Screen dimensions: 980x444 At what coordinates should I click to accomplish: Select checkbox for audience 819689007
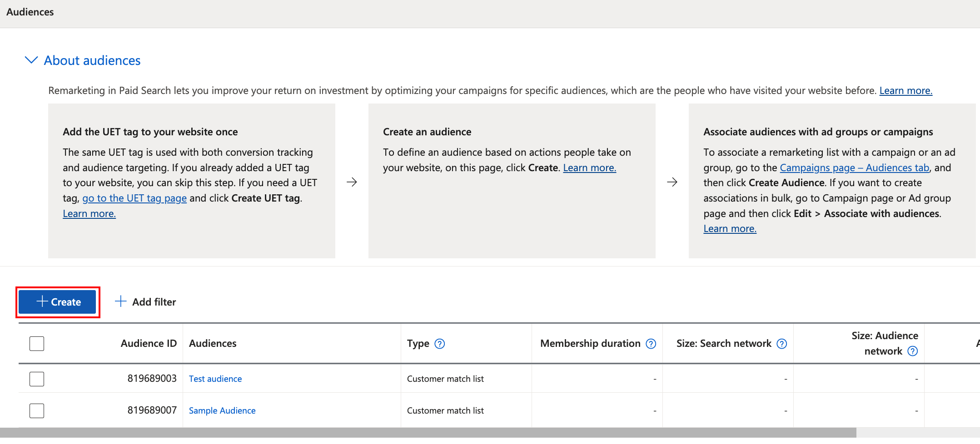coord(37,410)
